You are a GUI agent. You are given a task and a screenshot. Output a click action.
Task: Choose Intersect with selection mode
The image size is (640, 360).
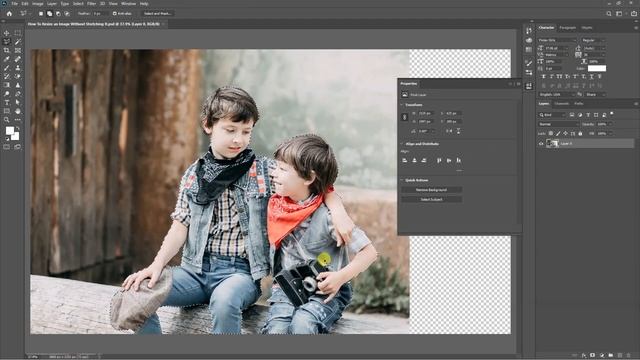67,13
